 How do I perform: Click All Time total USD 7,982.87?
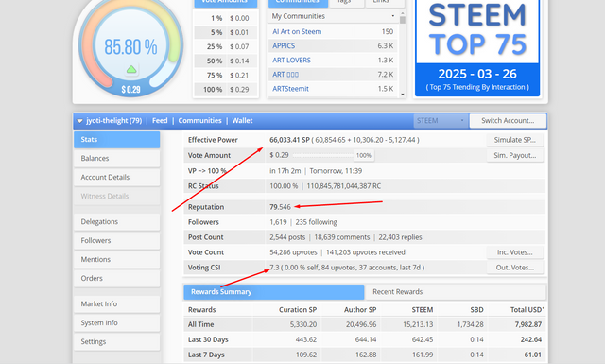(527, 324)
